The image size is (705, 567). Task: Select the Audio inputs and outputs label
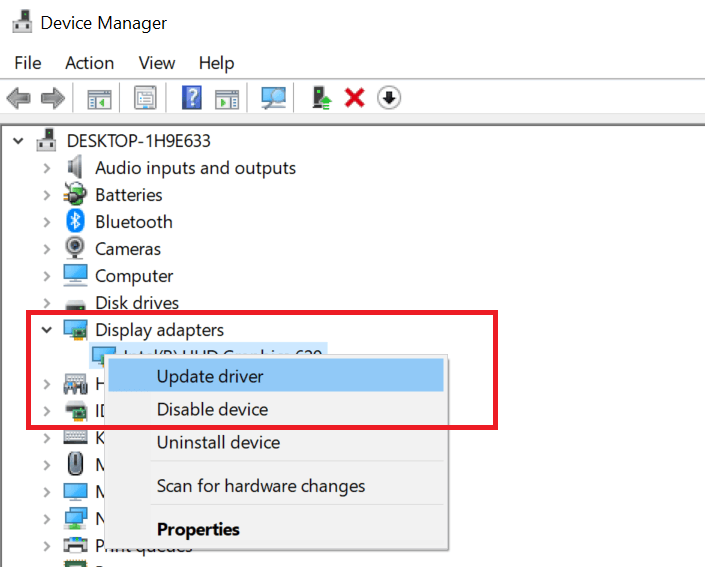[x=196, y=168]
